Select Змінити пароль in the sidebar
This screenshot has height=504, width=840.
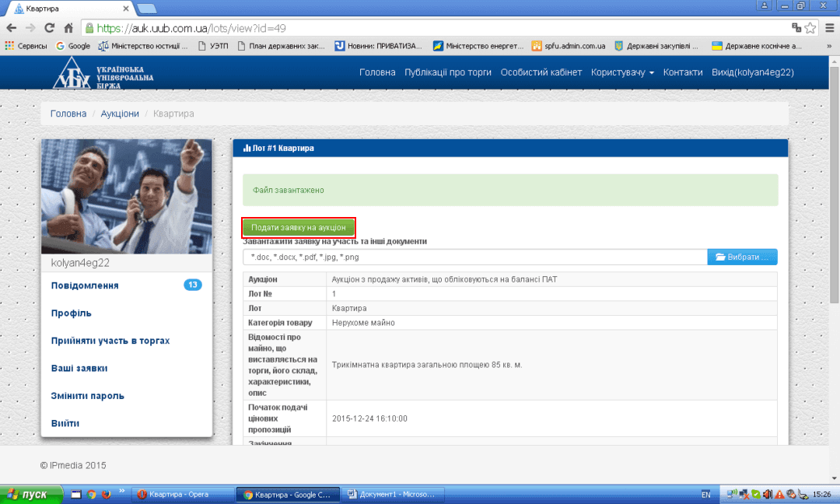[x=88, y=396]
